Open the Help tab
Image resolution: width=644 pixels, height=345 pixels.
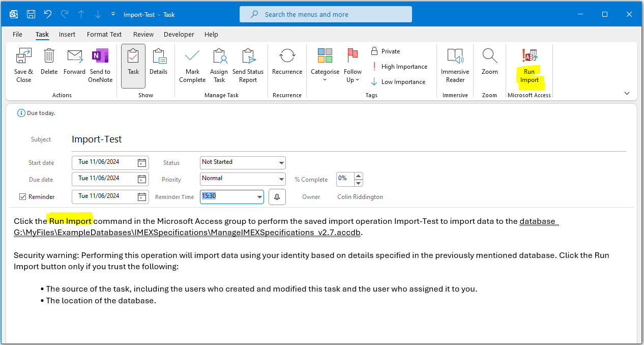211,34
